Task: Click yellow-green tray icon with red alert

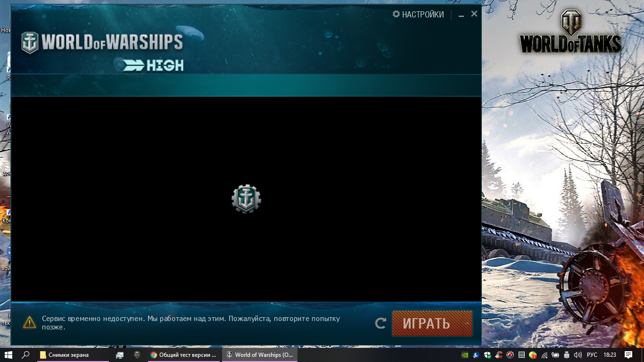Action: coord(533,355)
